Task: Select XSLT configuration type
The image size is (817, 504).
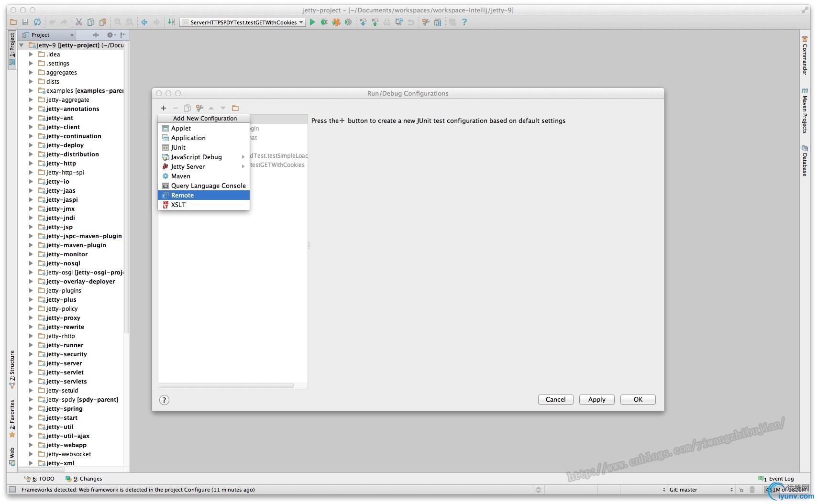Action: point(204,205)
